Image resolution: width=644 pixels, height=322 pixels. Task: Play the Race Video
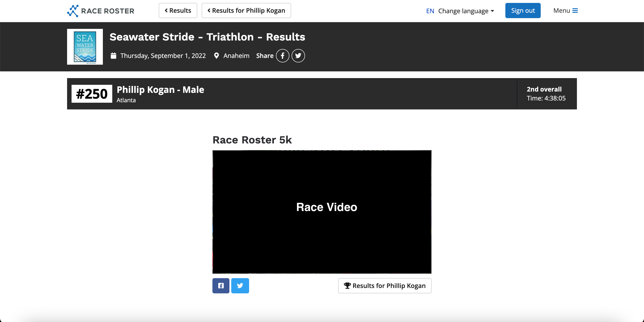click(322, 212)
